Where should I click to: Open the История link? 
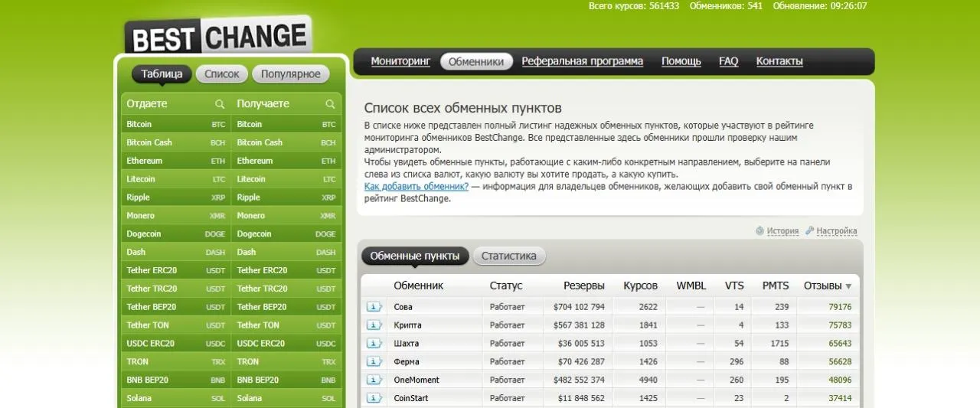tap(782, 230)
